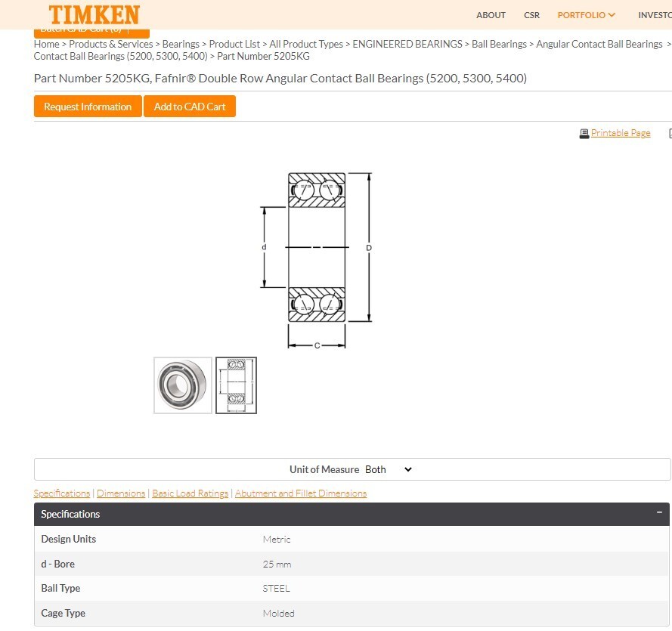Open All Product Types breadcrumb

tap(306, 44)
